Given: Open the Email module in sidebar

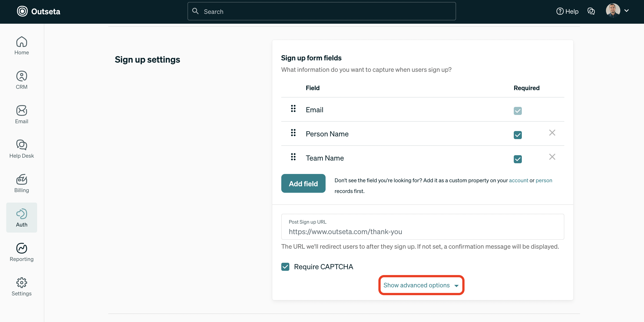Looking at the screenshot, I should pyautogui.click(x=21, y=114).
